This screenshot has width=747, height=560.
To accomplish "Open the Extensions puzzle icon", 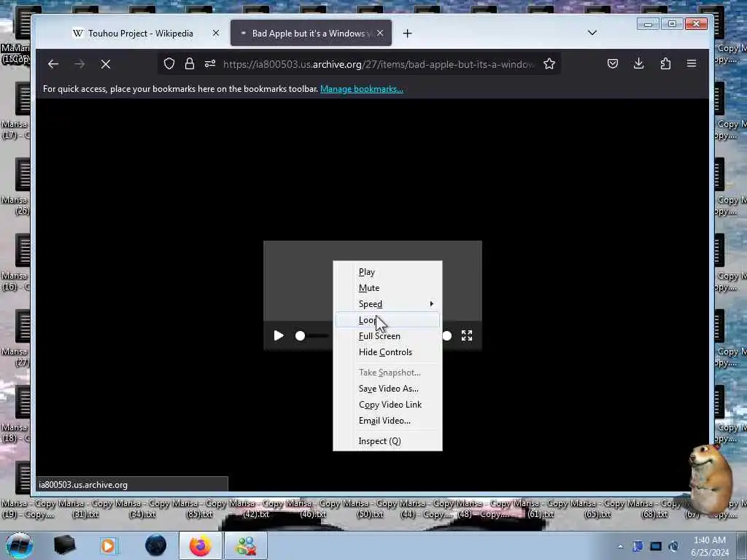I will 665,64.
